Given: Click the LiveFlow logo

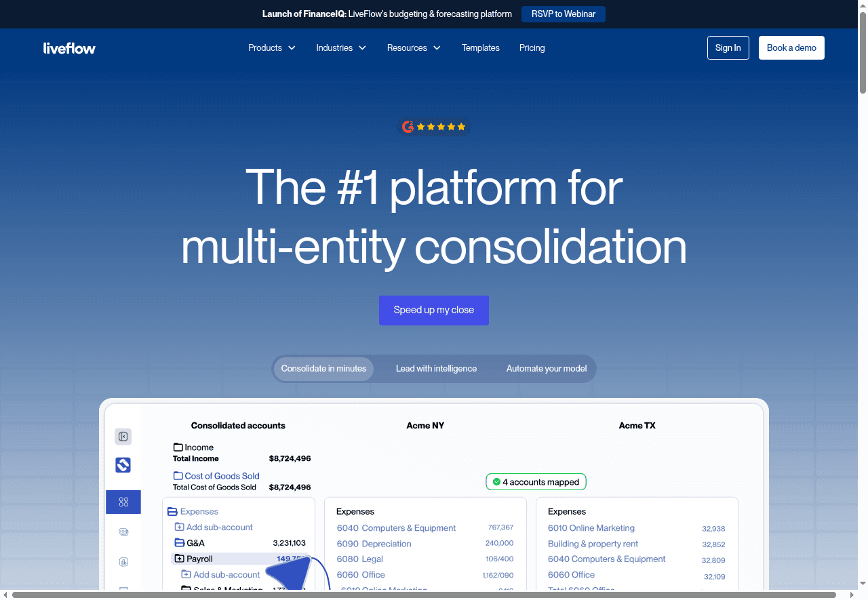Looking at the screenshot, I should pos(69,48).
